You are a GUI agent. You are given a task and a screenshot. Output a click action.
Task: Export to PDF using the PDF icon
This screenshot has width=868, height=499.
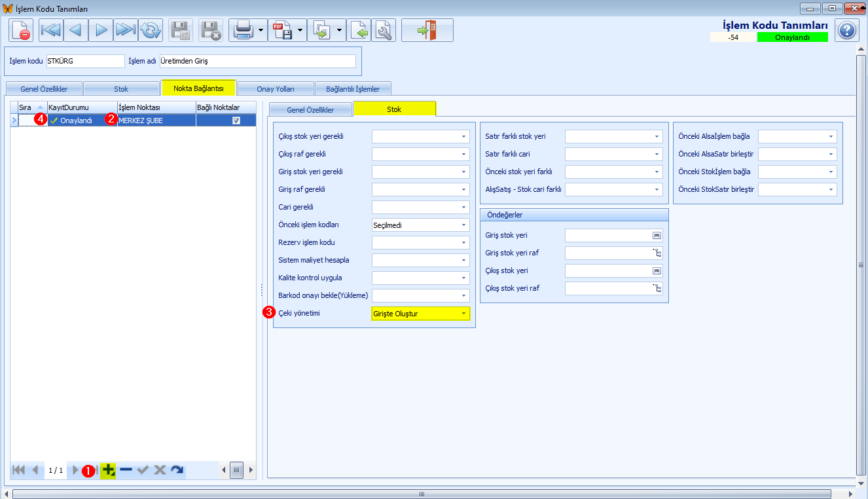tap(282, 30)
